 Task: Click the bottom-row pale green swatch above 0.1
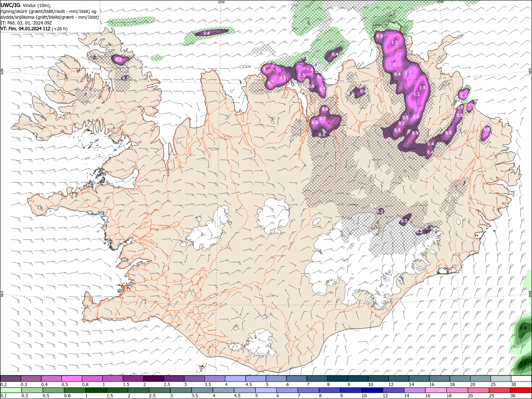click(11, 390)
